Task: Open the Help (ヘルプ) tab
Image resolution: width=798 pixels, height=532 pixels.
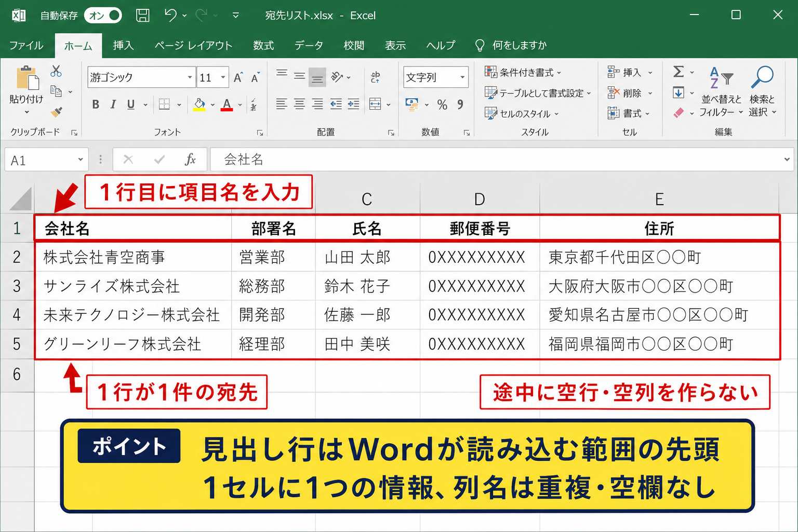Action: click(441, 46)
